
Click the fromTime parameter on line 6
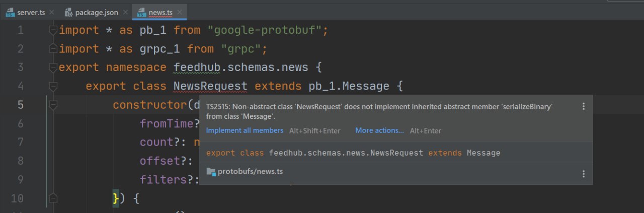point(167,123)
